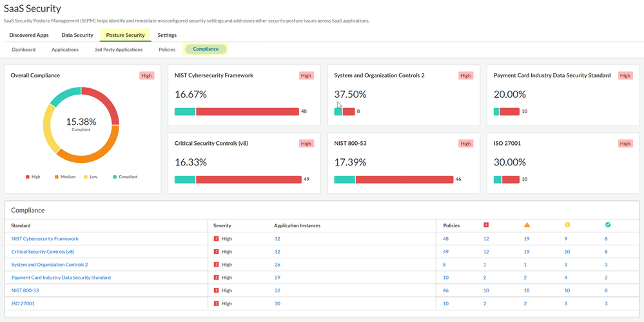The width and height of the screenshot is (644, 322).
Task: Click red High legend marker in Overall Compliance
Action: tap(28, 176)
